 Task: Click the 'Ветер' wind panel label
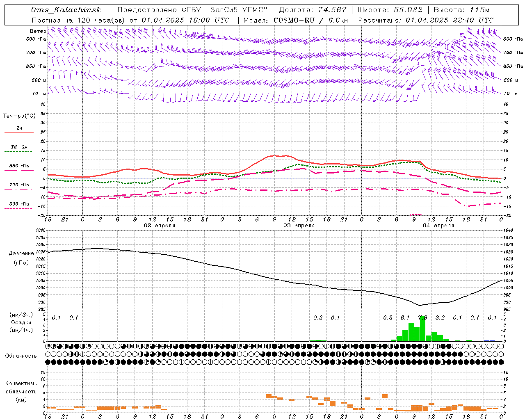(x=38, y=31)
